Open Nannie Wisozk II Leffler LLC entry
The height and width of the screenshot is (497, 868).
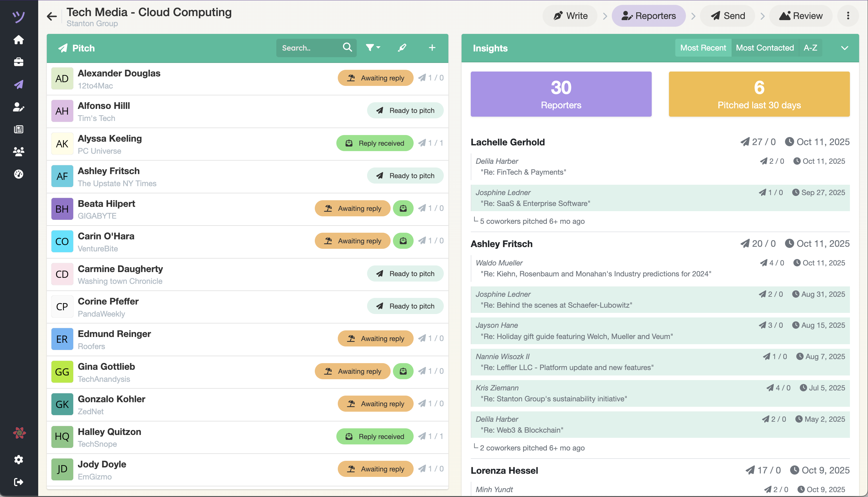coord(660,362)
